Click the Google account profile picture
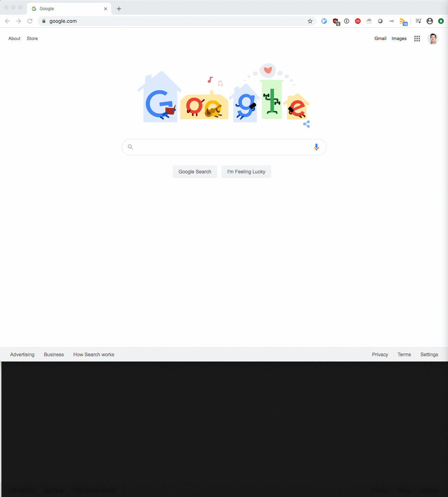This screenshot has height=497, width=448. tap(433, 39)
